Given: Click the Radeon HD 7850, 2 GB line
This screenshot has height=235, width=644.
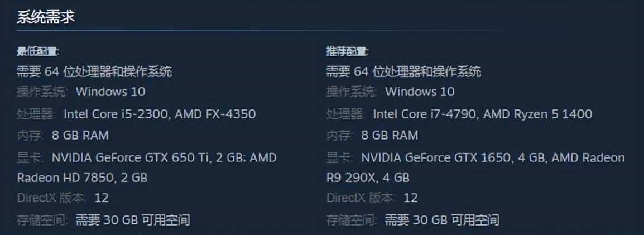Looking at the screenshot, I should tap(82, 178).
